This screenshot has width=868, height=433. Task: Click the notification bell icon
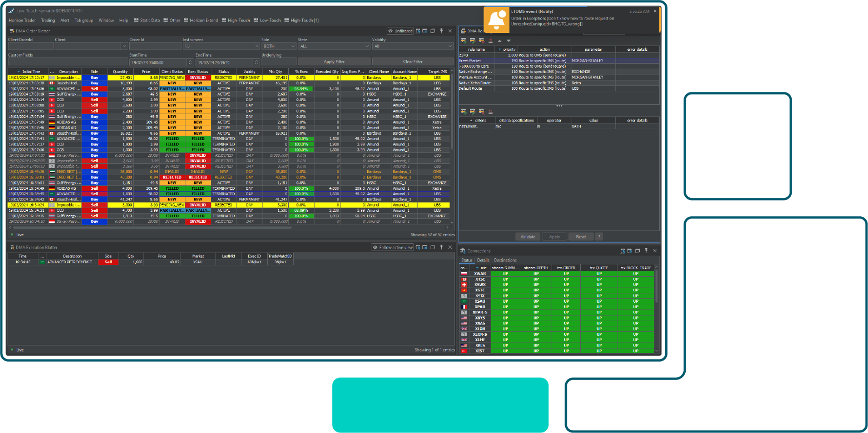[498, 20]
